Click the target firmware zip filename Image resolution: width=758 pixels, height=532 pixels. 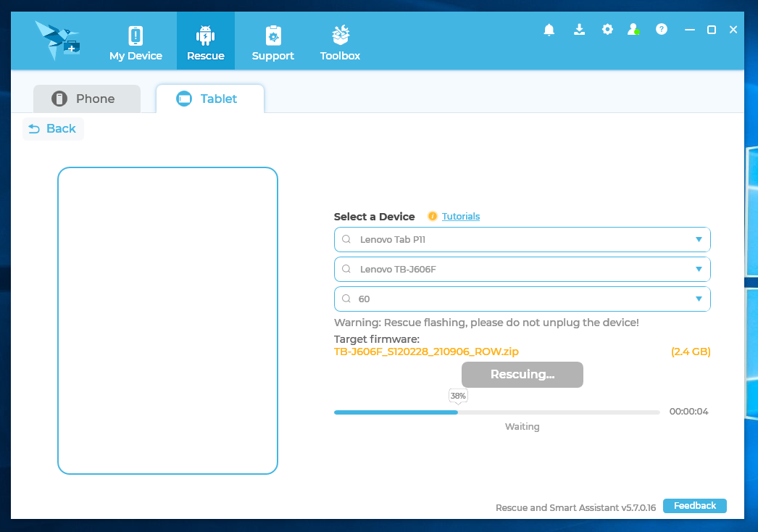pos(426,352)
